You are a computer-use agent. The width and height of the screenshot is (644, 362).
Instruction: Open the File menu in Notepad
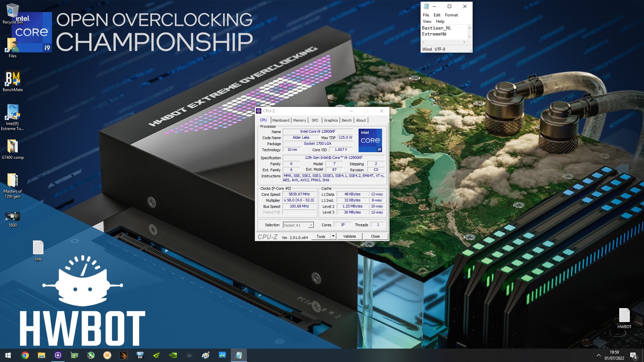426,15
